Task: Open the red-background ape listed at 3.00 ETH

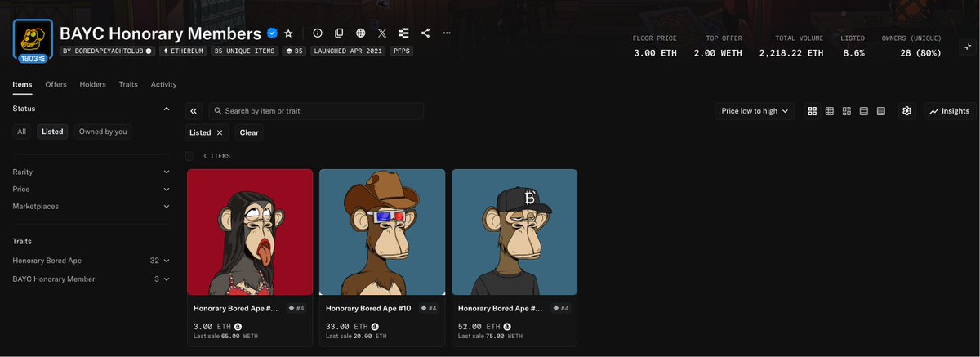Action: [250, 232]
